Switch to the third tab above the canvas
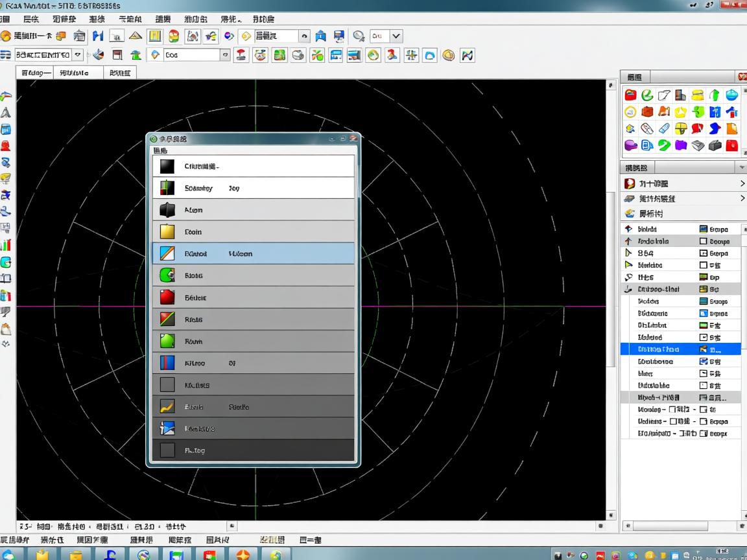The image size is (747, 560). tap(120, 73)
